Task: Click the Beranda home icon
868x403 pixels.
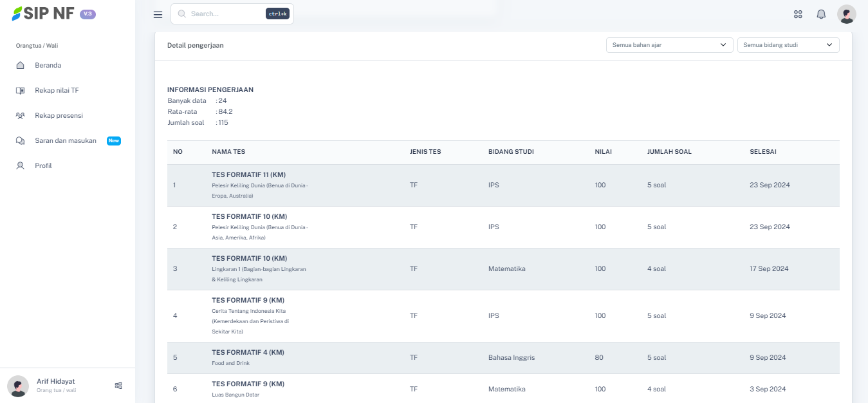Action: coord(21,66)
